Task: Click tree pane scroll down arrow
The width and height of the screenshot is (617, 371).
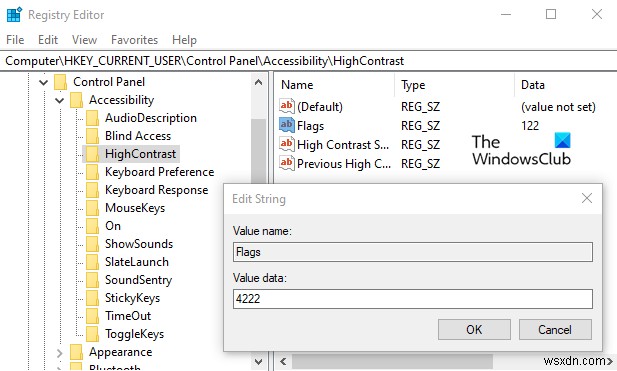Action: point(259,362)
